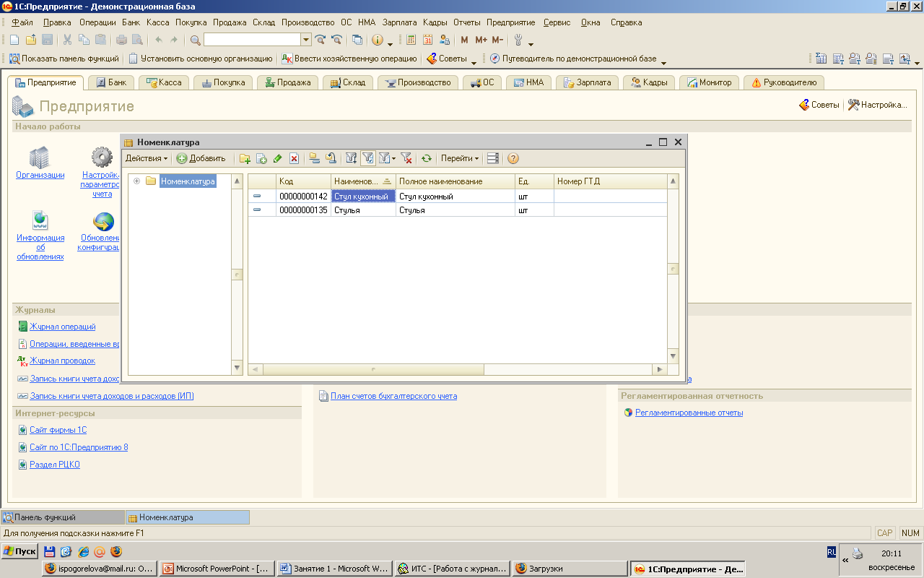Click the M+ memory add button
924x578 pixels.
pyautogui.click(x=481, y=40)
